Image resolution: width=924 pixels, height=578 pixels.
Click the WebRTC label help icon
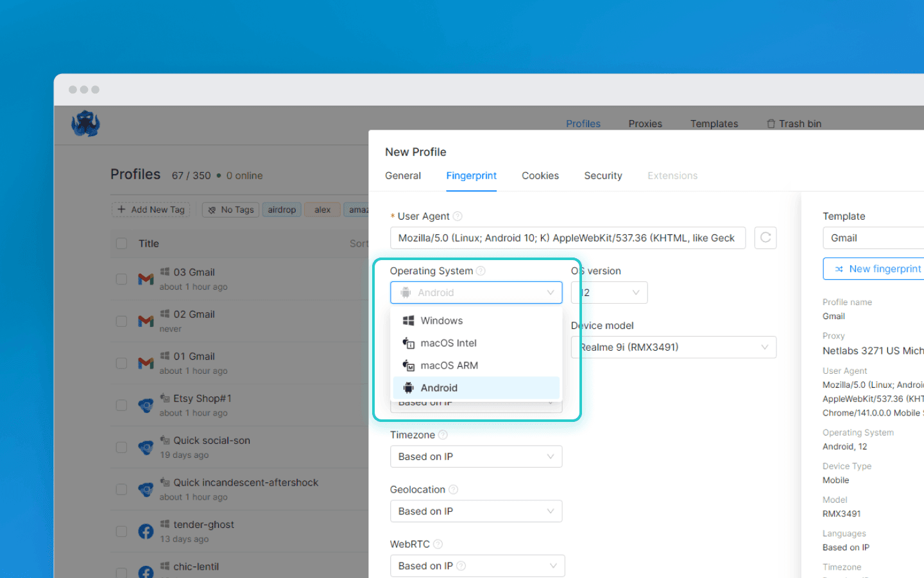(x=438, y=544)
